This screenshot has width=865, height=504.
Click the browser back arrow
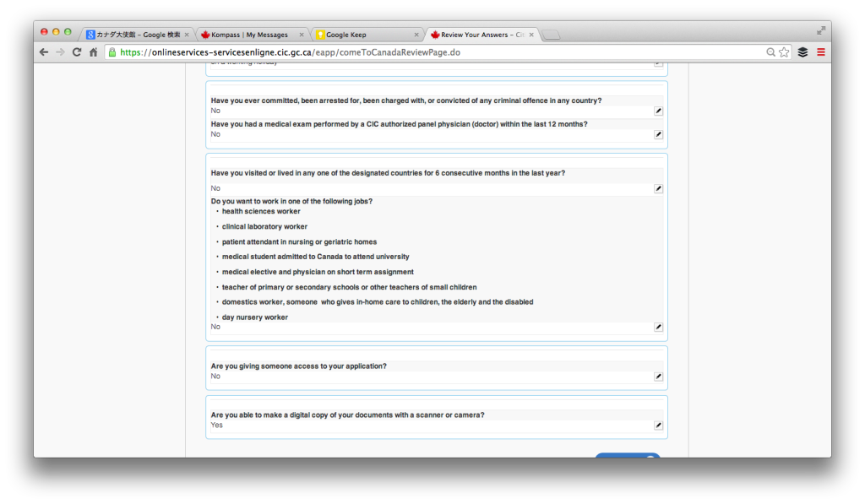point(44,52)
